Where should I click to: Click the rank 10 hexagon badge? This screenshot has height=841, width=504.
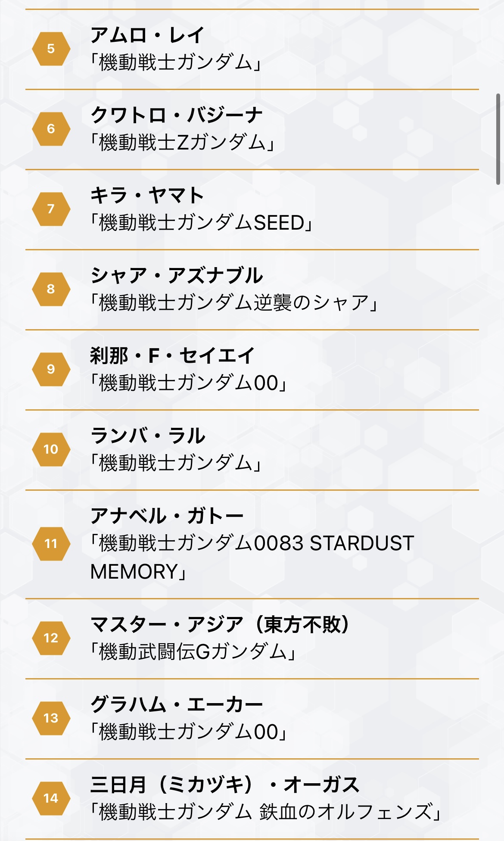51,449
